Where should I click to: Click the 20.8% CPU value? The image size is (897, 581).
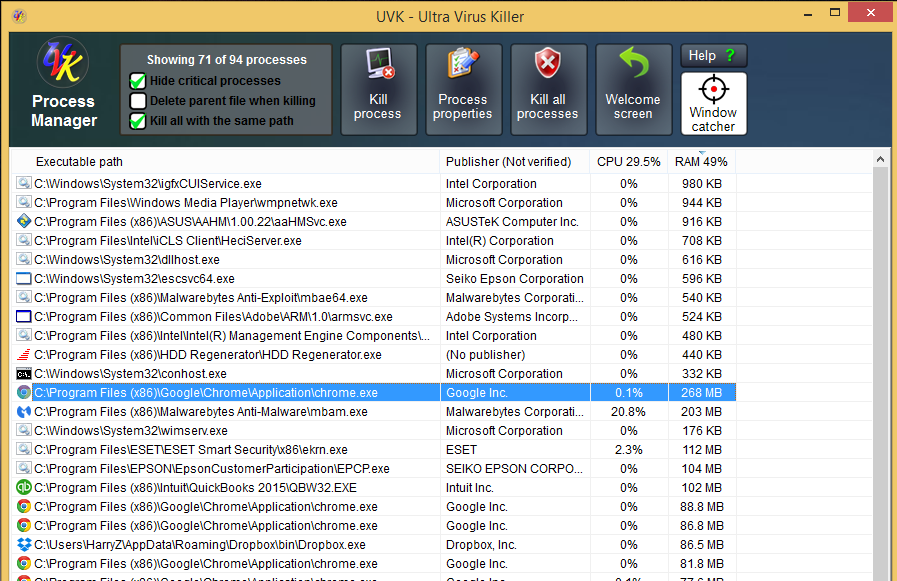(628, 412)
